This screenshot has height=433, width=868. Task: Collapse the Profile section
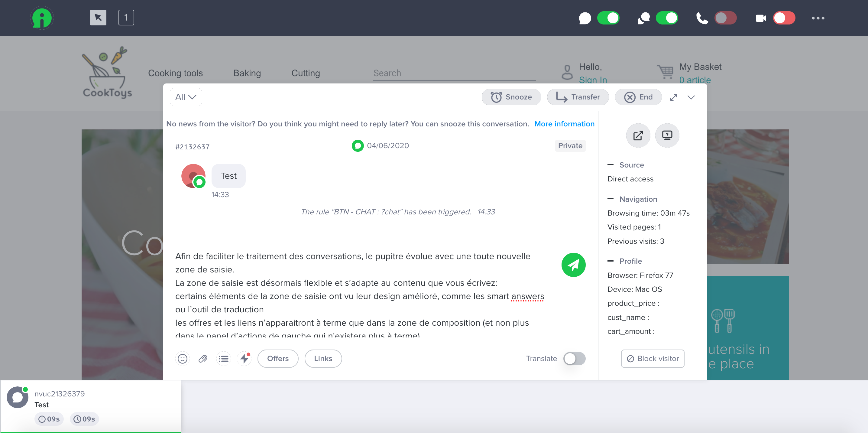611,261
